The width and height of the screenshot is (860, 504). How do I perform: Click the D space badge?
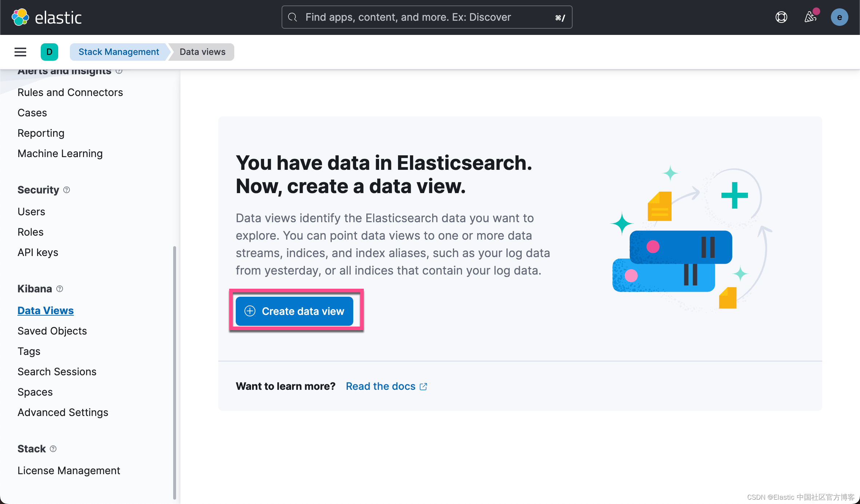tap(49, 52)
